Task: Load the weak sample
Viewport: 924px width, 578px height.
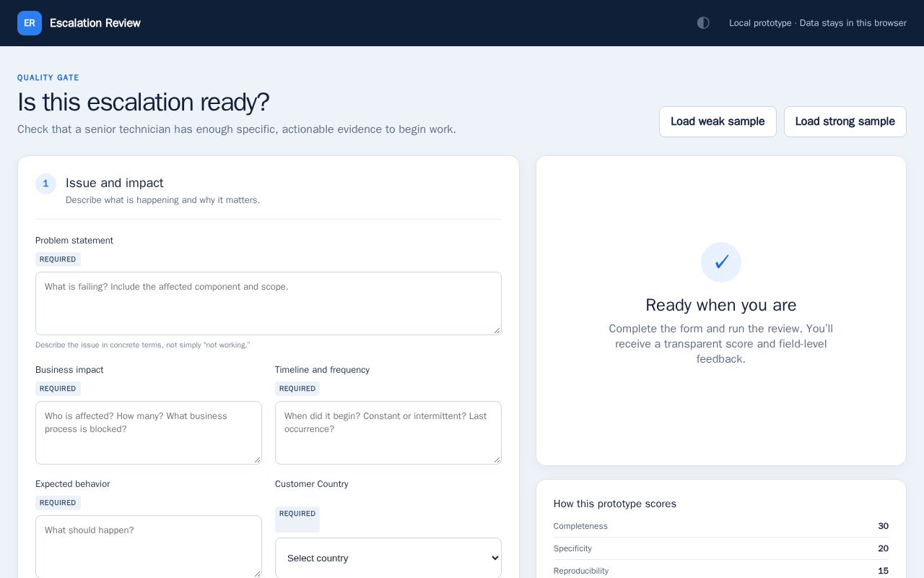Action: coord(718,121)
